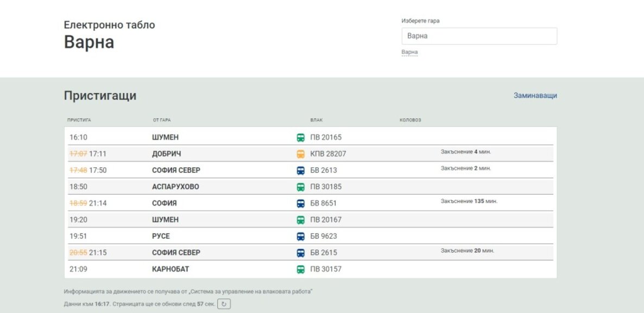The image size is (644, 313).
Task: Click the Пристигащи section heading
Action: pyautogui.click(x=100, y=96)
